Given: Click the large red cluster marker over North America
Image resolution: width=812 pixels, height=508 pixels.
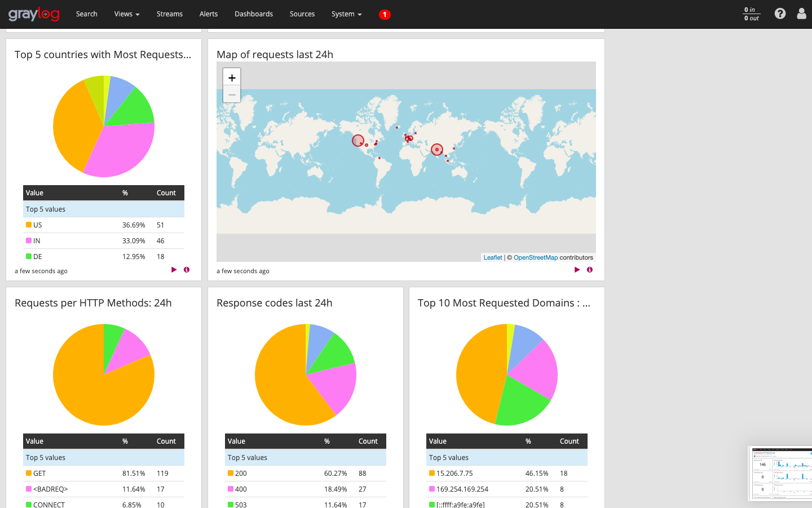Looking at the screenshot, I should (x=358, y=141).
